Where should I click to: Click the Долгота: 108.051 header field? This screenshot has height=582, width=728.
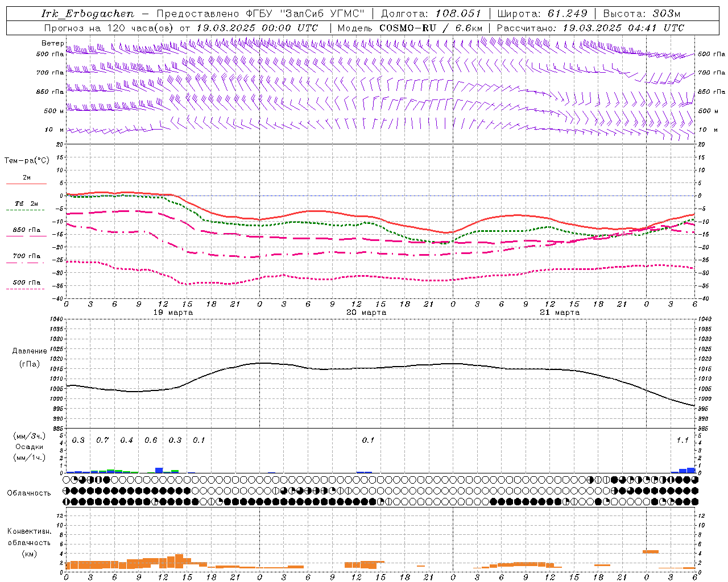click(431, 14)
